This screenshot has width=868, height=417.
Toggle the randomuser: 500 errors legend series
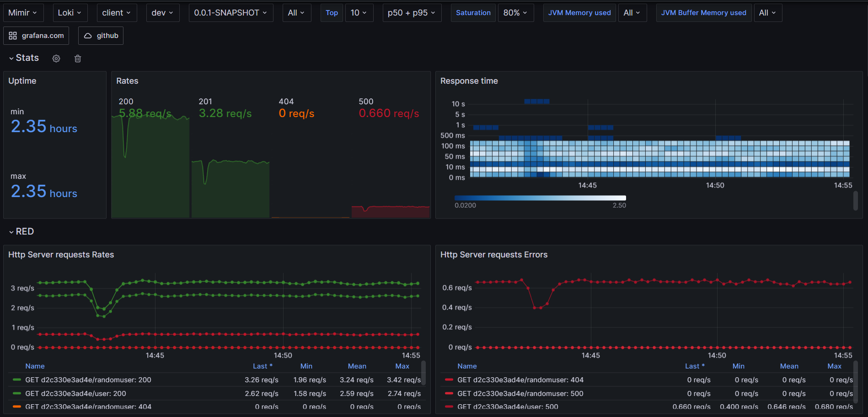[520, 394]
